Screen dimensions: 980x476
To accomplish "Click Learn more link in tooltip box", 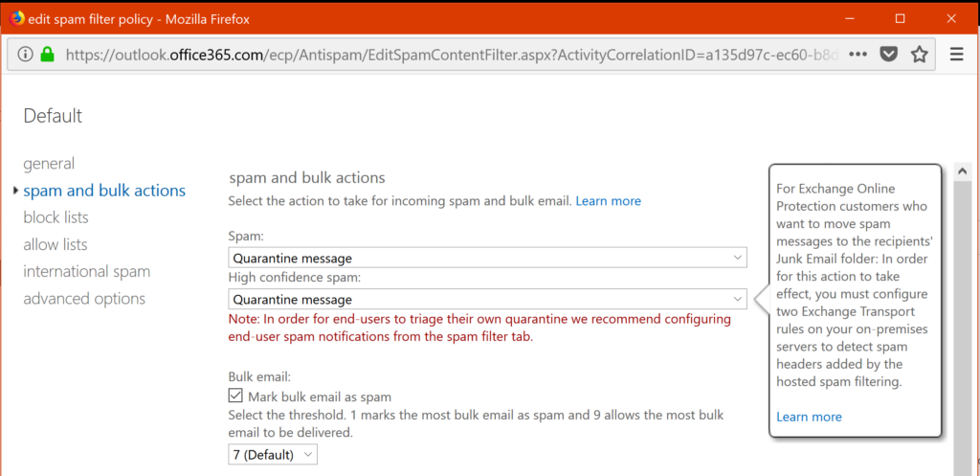I will click(809, 417).
